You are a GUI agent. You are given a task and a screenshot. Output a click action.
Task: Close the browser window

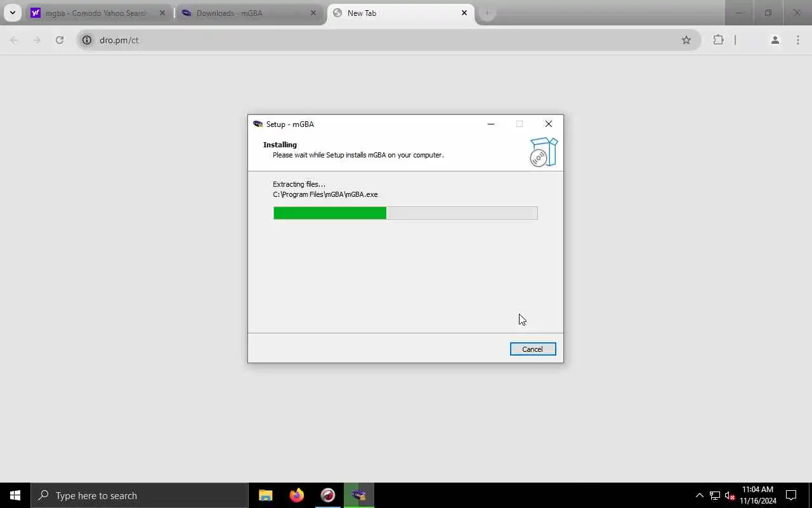797,13
